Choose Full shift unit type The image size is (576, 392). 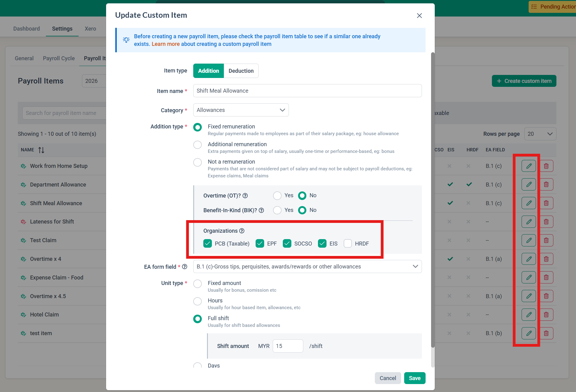coord(198,319)
